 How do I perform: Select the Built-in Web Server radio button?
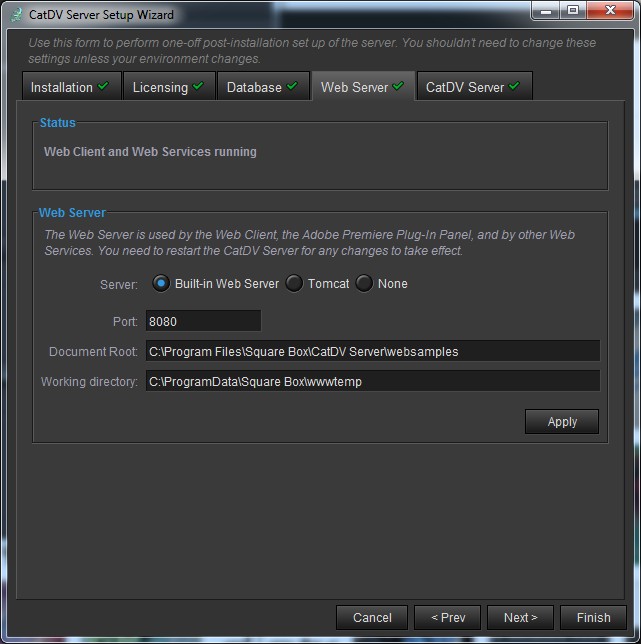tap(161, 283)
